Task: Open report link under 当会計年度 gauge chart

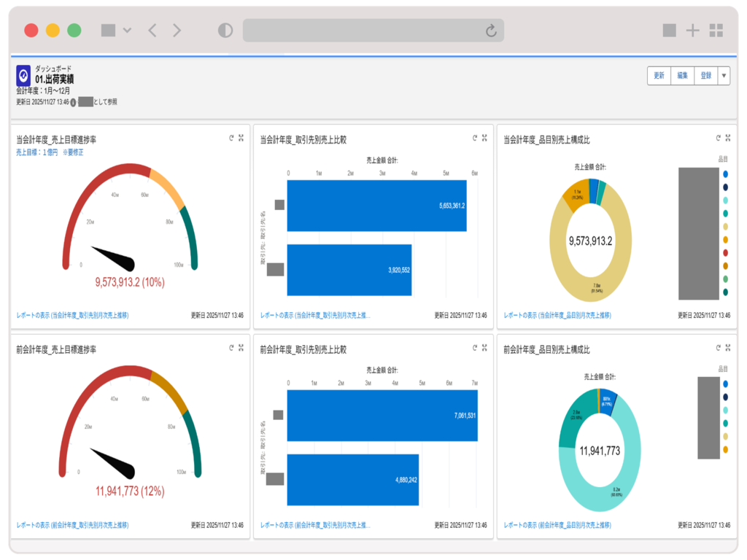Action: [72, 316]
